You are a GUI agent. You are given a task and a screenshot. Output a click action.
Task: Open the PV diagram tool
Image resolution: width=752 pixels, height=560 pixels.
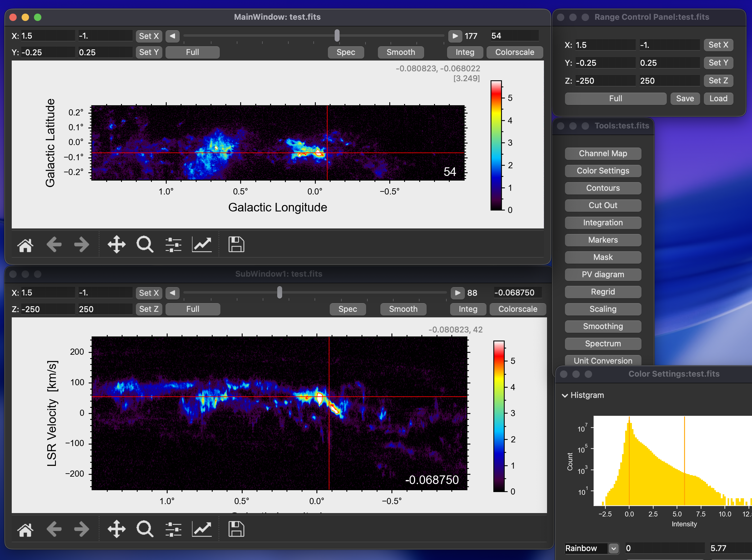603,274
